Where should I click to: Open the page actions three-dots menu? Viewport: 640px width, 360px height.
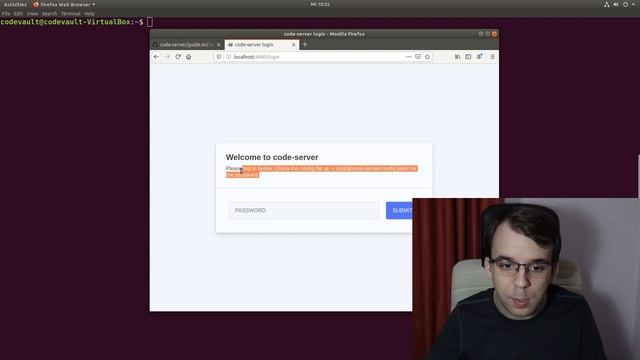[408, 57]
